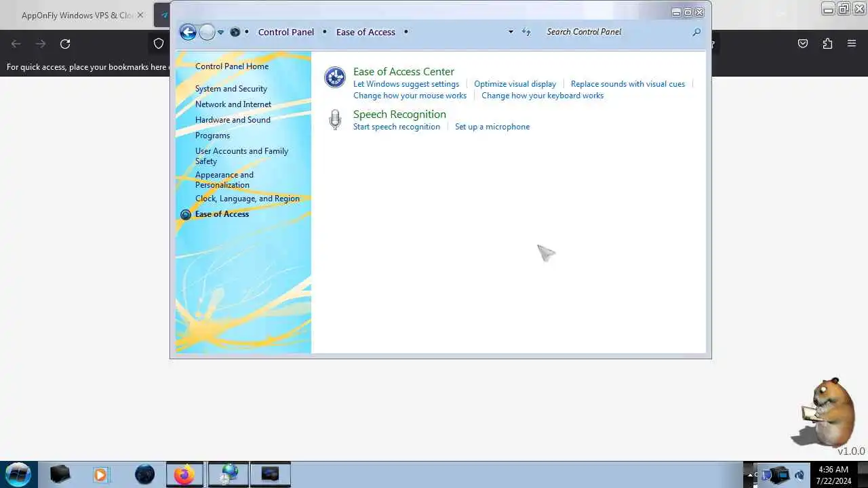Click in the Search Control Panel field
The width and height of the screenshot is (868, 488).
tap(617, 32)
